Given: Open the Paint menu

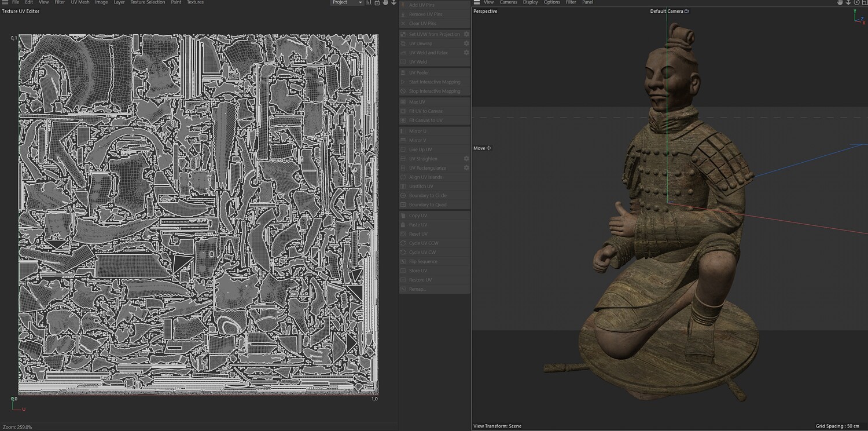Looking at the screenshot, I should (x=176, y=2).
